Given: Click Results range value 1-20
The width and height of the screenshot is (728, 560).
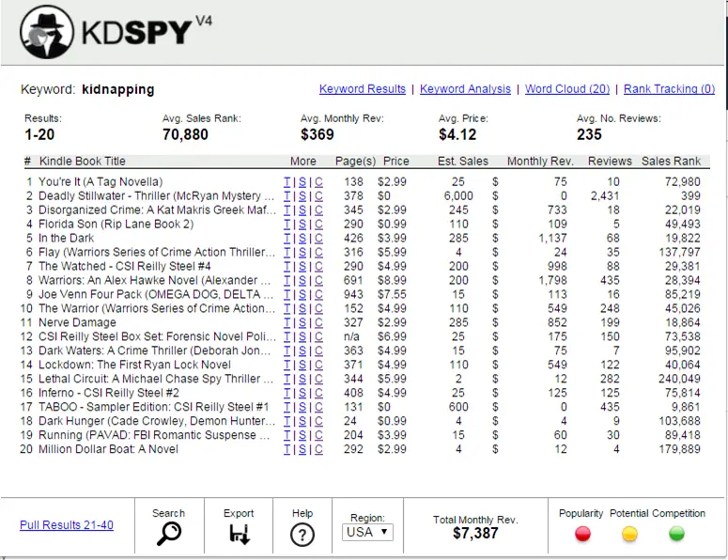Looking at the screenshot, I should pos(39,134).
